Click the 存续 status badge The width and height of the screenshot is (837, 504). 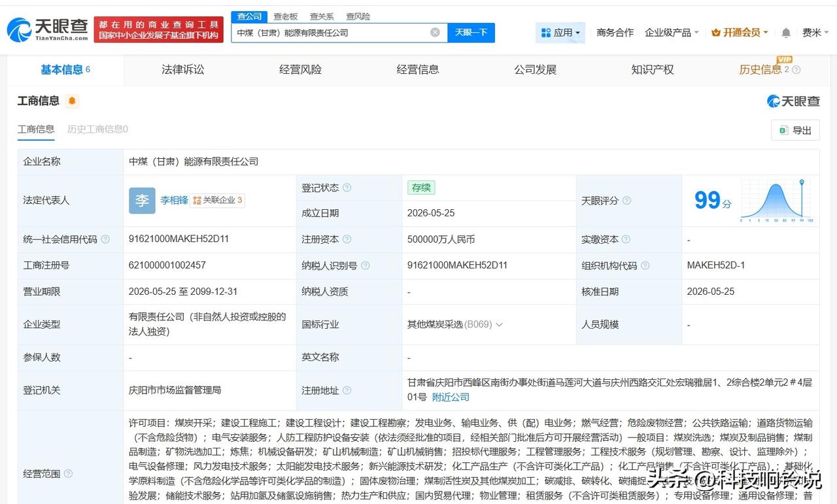tap(421, 188)
